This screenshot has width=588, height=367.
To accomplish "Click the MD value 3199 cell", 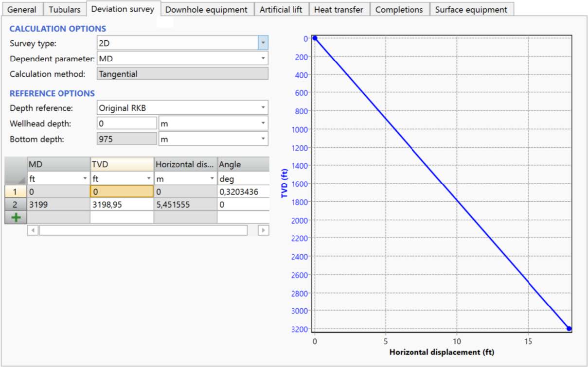I will 58,205.
